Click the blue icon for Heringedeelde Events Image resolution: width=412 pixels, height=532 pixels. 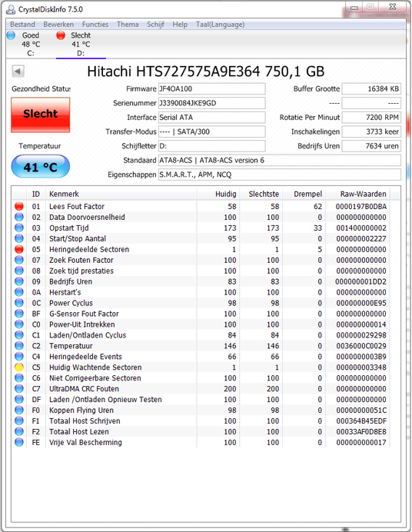(x=19, y=357)
